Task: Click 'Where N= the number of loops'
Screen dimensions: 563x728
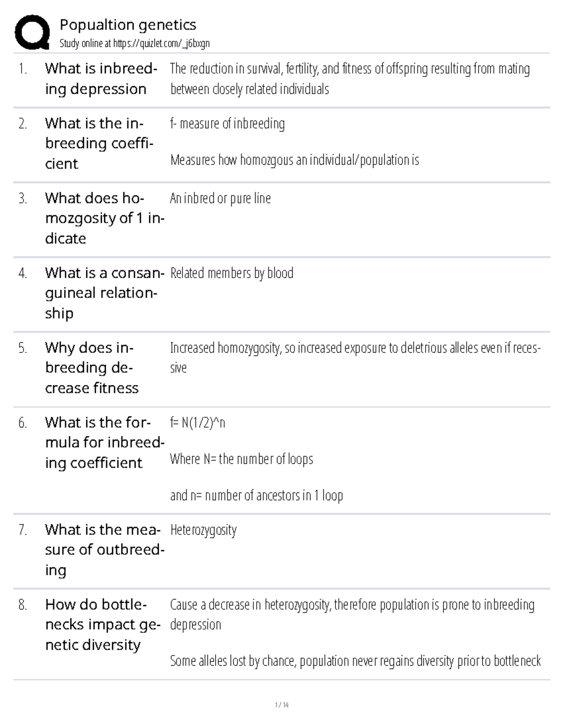Action: [x=241, y=459]
